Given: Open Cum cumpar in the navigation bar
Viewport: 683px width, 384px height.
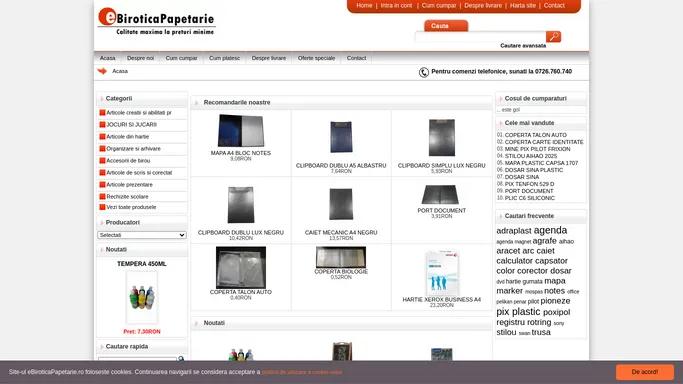Looking at the screenshot, I should [181, 58].
